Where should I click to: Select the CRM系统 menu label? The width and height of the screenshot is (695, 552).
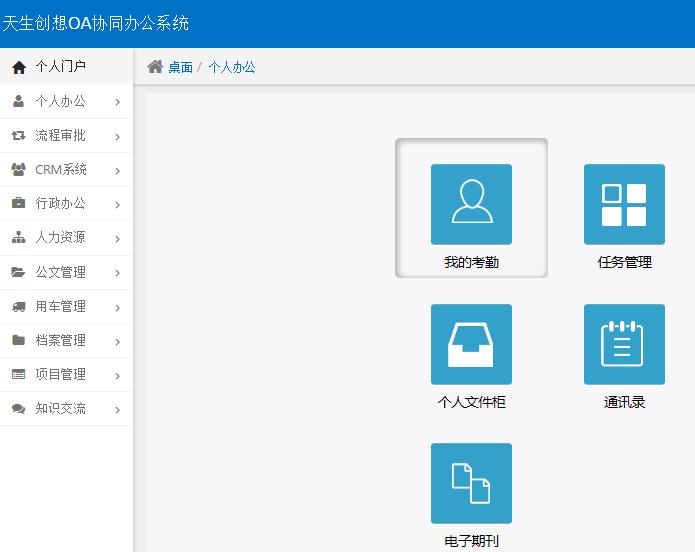[x=61, y=169]
